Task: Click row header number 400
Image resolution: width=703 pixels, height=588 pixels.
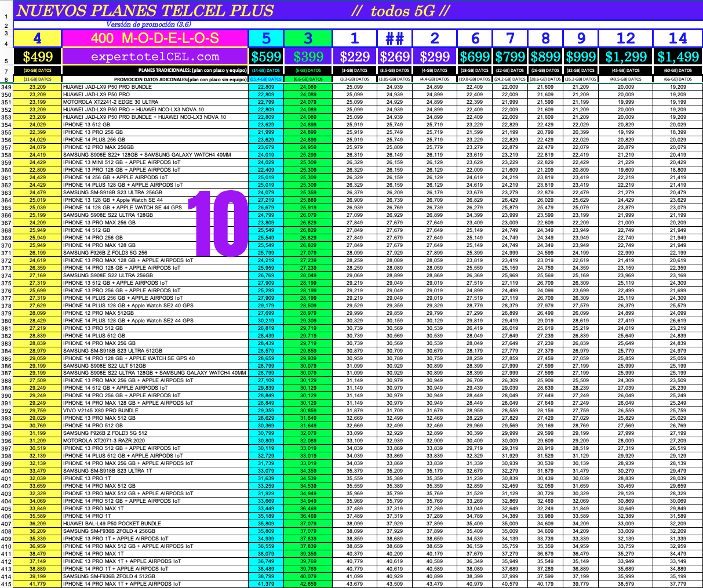Action: pos(6,471)
